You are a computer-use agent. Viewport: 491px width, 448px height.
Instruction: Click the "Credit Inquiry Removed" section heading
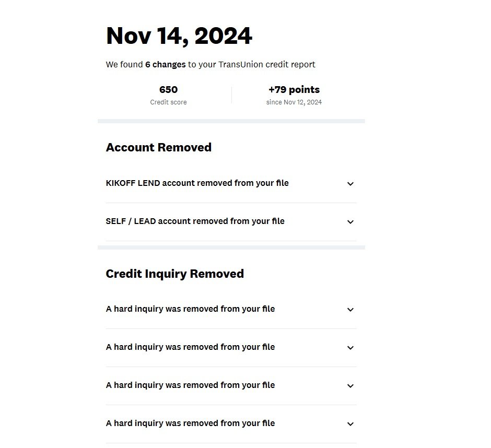[x=174, y=274]
